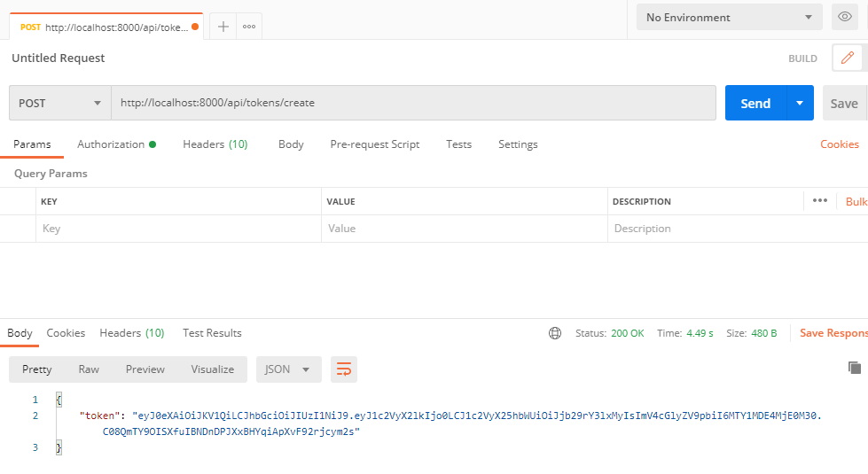Open the response Headers (10) tab

click(132, 333)
